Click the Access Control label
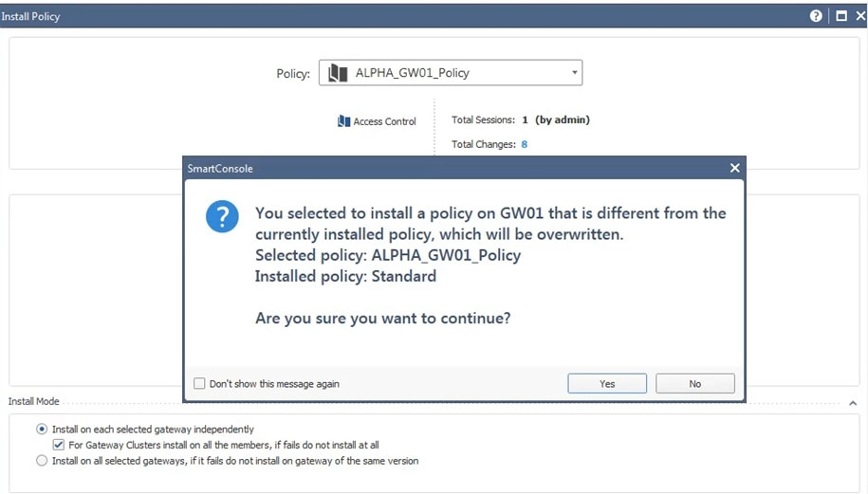Screen dimensions: 868x494 (385, 121)
